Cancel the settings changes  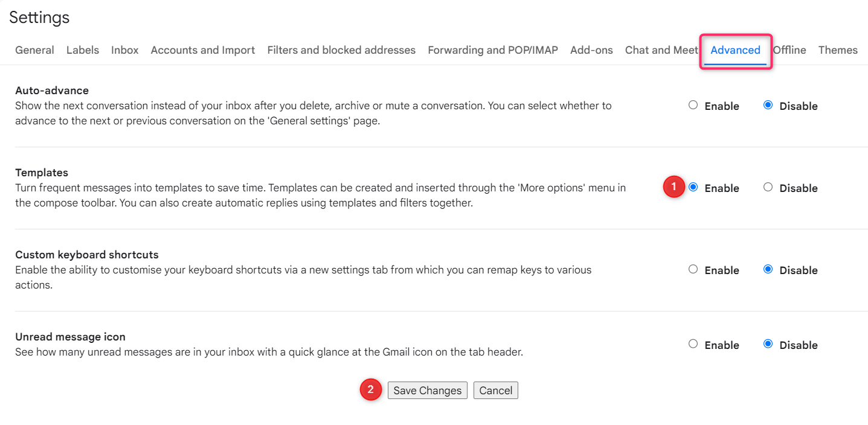(495, 390)
